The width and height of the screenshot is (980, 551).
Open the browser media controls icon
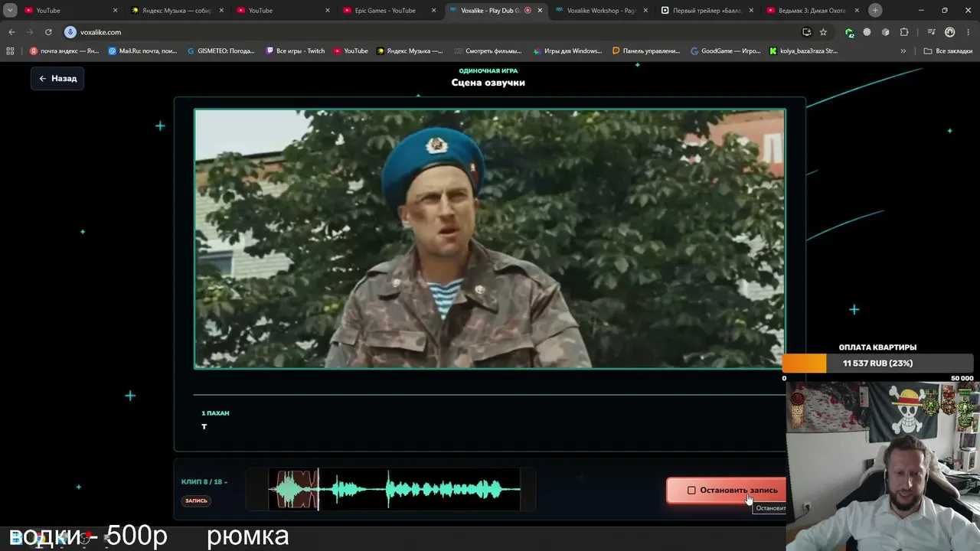click(931, 32)
